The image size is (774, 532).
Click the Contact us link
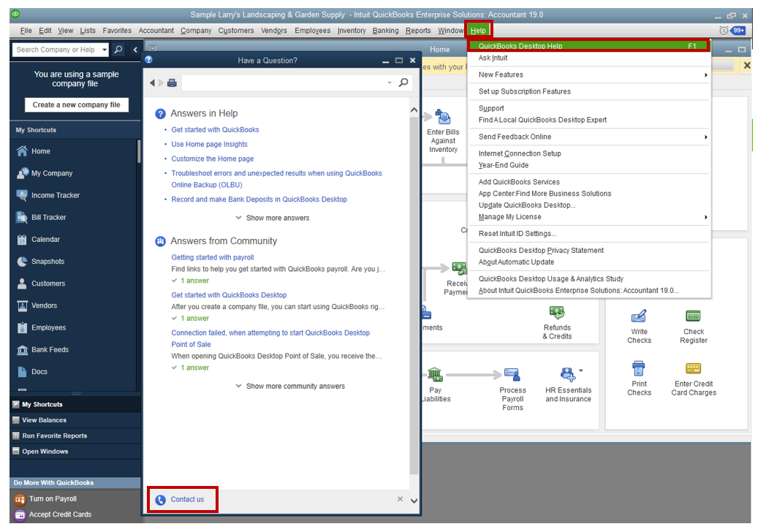[x=187, y=499]
